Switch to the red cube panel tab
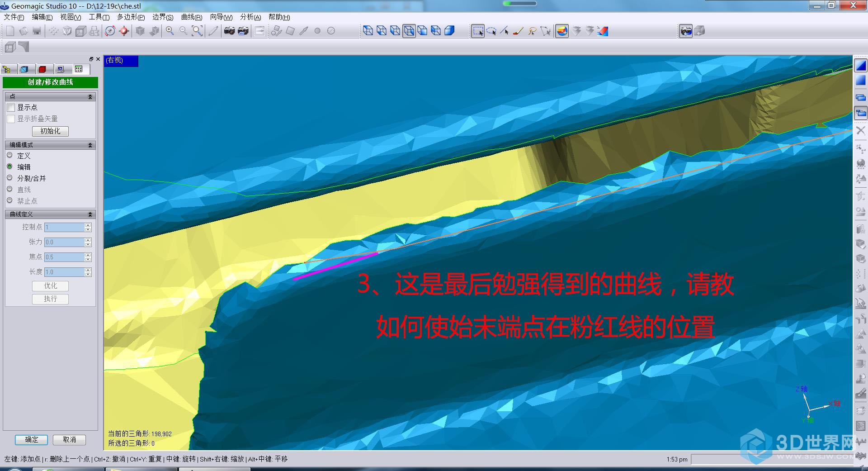The height and width of the screenshot is (471, 868). click(x=42, y=69)
